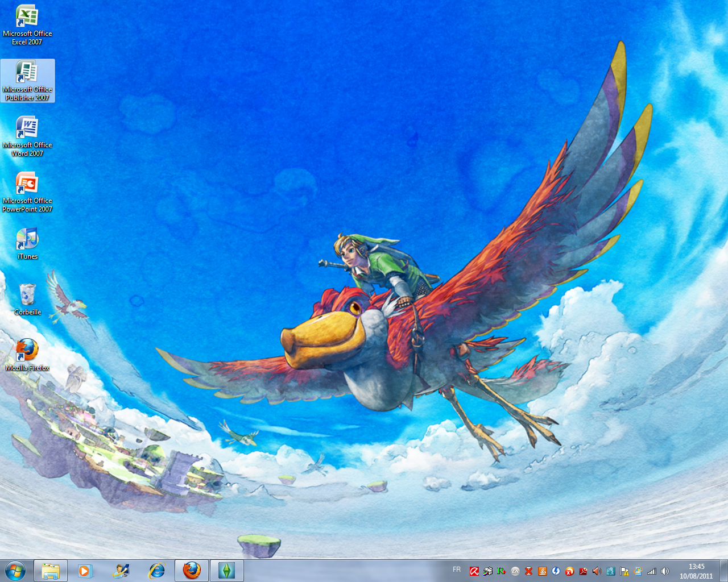This screenshot has height=582, width=728.
Task: Launch Internet Explorer from the taskbar
Action: tap(156, 571)
